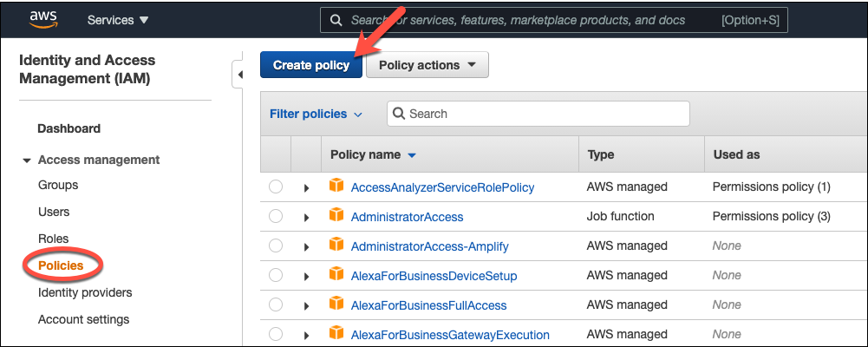The width and height of the screenshot is (868, 347).
Task: Select Policies in the sidebar
Action: [x=61, y=265]
